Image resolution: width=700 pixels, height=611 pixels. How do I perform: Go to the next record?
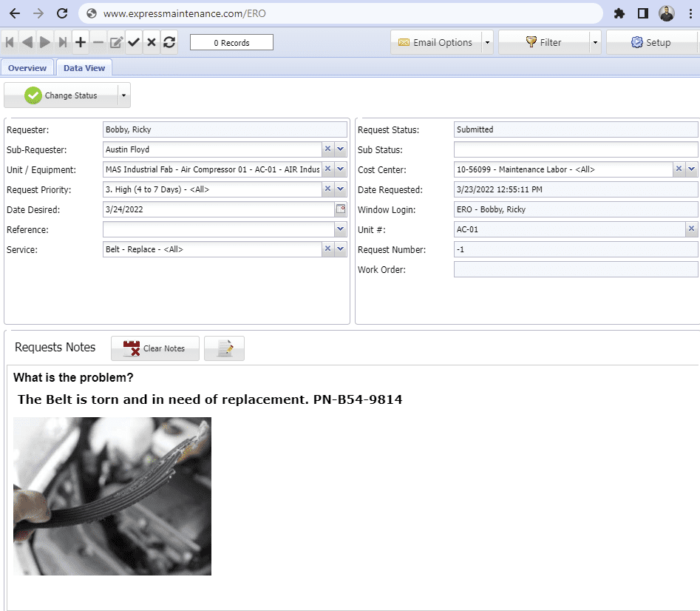click(x=44, y=42)
